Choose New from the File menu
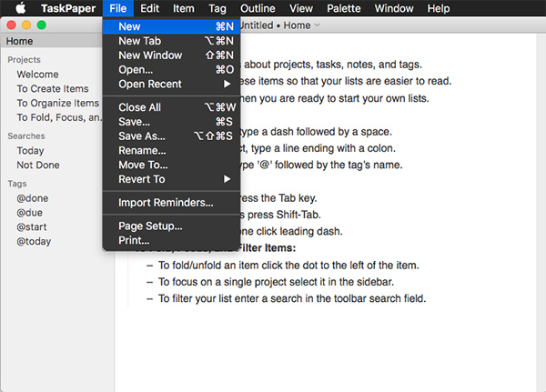Screen dimensions: 546x392 pyautogui.click(x=171, y=26)
